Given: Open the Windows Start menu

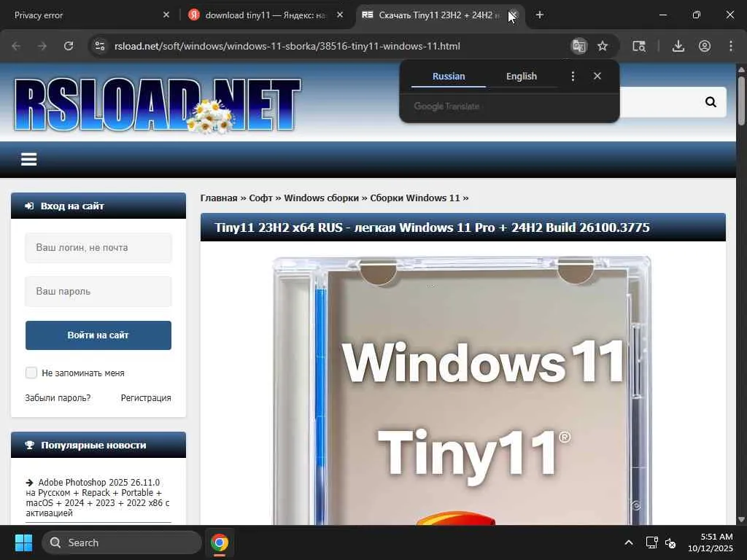Looking at the screenshot, I should [x=23, y=542].
